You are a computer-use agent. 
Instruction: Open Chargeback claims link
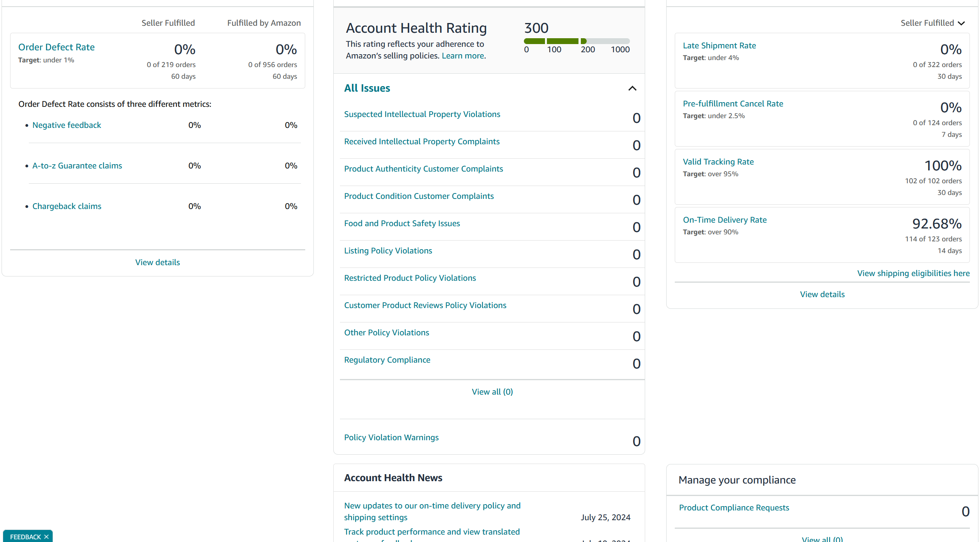[67, 206]
